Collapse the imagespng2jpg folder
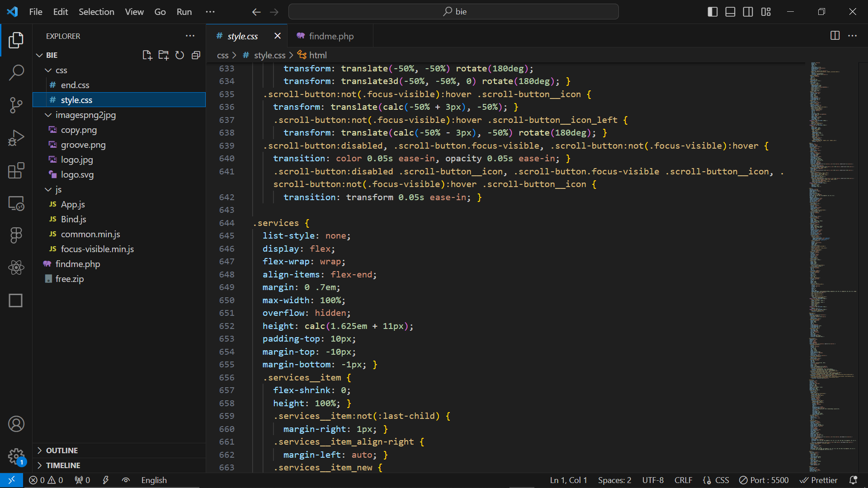The image size is (868, 488). pos(48,115)
